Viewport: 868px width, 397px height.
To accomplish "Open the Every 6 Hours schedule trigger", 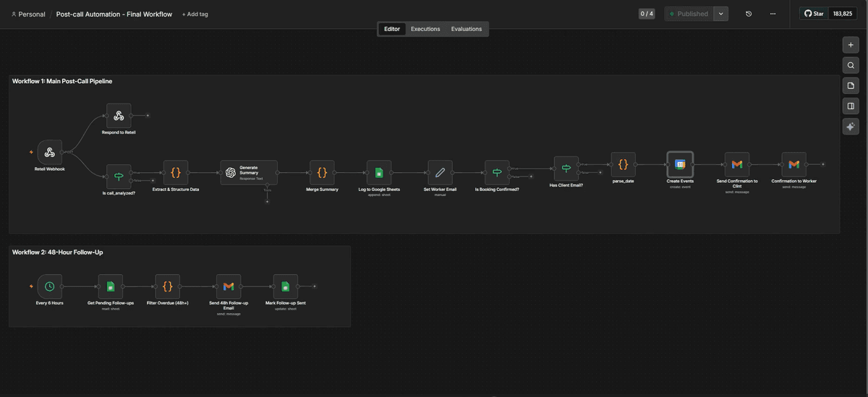I will 50,286.
